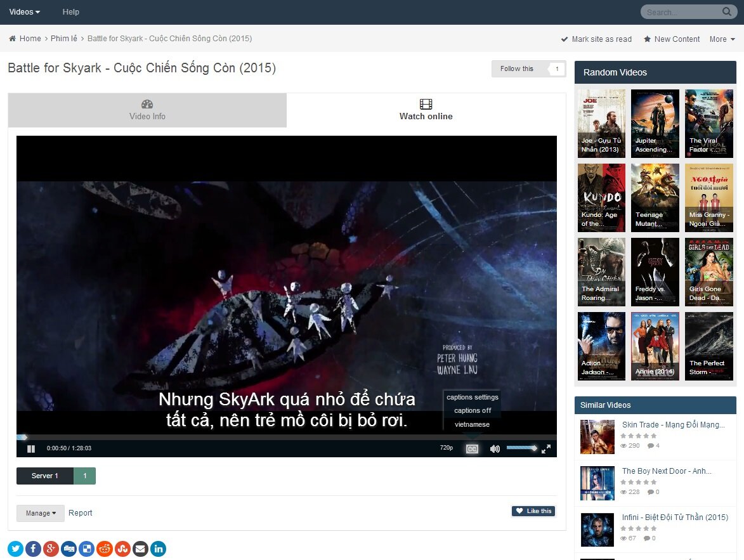Click the Like this button
This screenshot has height=560, width=744.
pyautogui.click(x=533, y=511)
